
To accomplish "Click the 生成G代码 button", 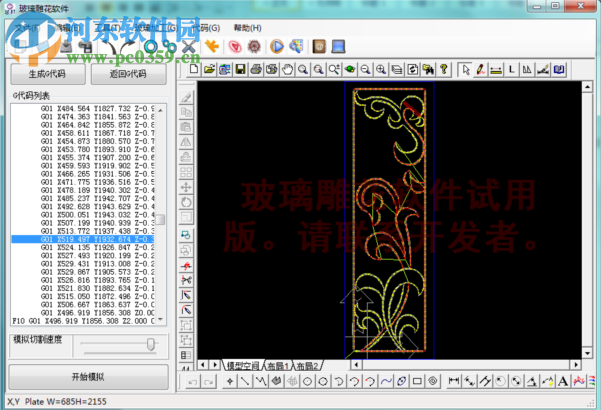I will coord(46,74).
